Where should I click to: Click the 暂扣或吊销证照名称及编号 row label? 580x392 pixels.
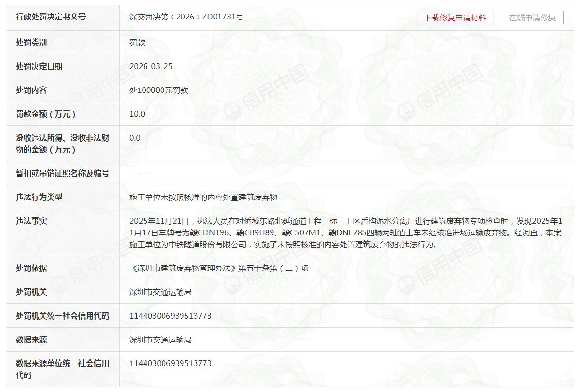62,174
